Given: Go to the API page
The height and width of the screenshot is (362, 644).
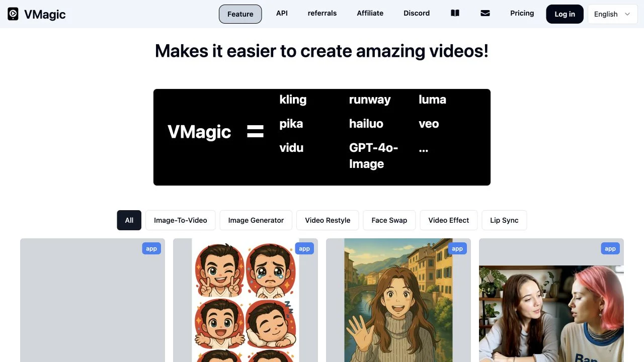Looking at the screenshot, I should point(282,13).
